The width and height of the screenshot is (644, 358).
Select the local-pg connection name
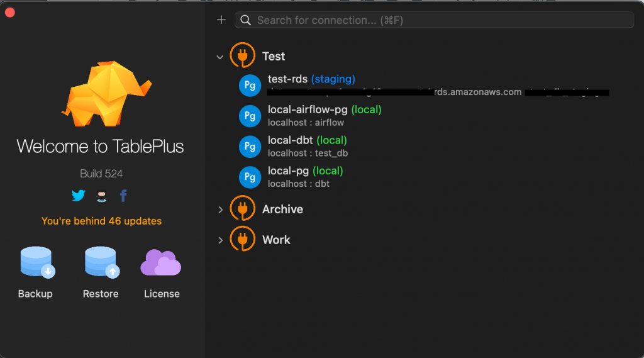tap(288, 171)
